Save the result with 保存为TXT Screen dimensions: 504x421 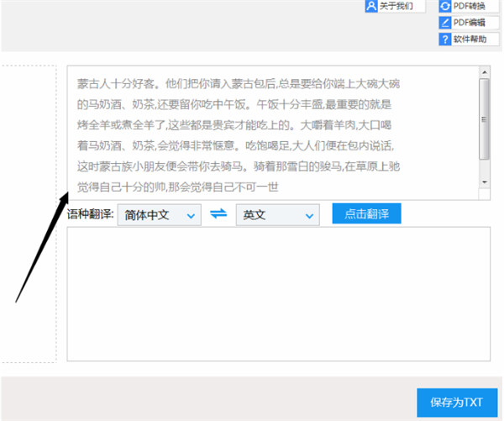pyautogui.click(x=457, y=403)
